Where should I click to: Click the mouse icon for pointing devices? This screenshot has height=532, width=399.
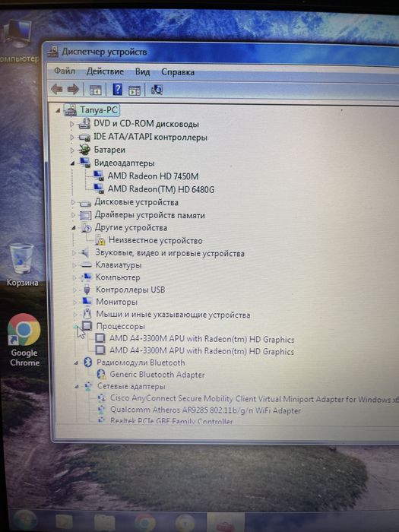pos(87,314)
